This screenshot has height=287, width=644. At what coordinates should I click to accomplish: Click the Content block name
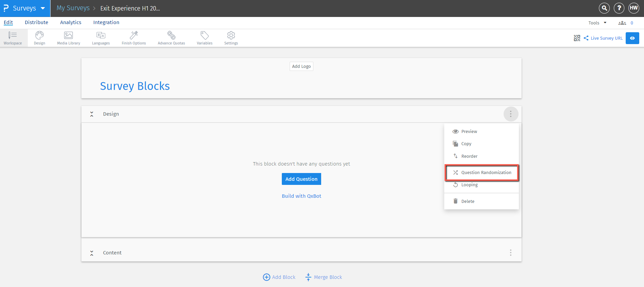coord(112,253)
